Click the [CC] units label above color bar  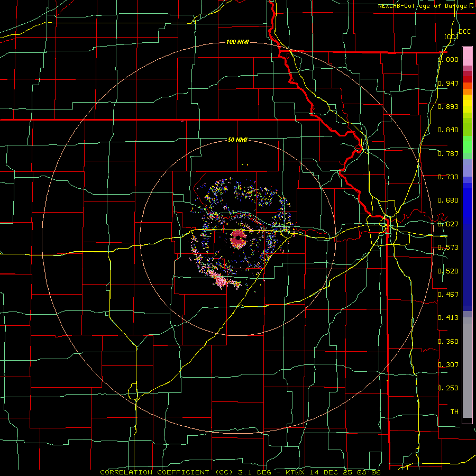(451, 36)
